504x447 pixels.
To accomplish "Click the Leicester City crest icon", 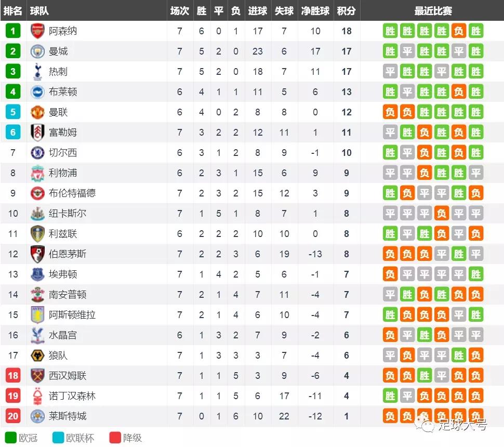I will click(38, 416).
